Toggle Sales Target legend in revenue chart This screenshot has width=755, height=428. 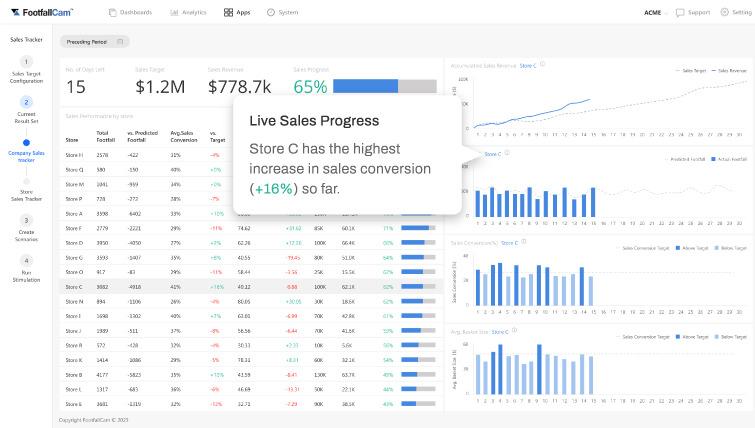[x=690, y=71]
